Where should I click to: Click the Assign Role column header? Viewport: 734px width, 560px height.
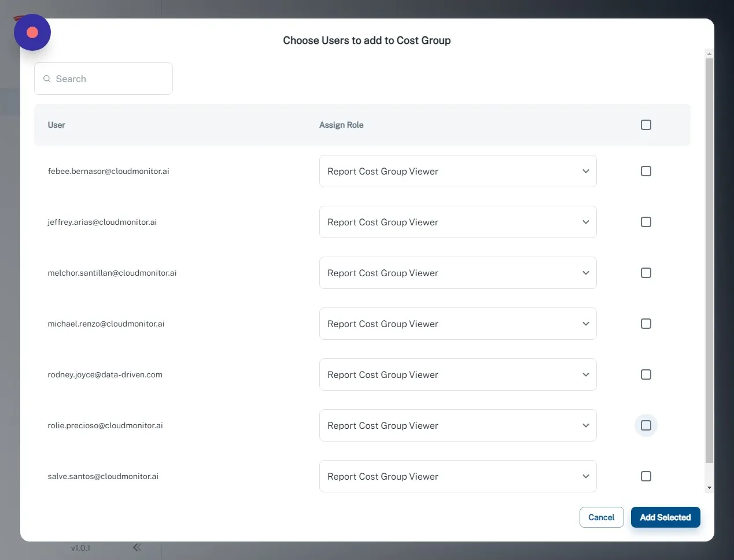click(341, 125)
